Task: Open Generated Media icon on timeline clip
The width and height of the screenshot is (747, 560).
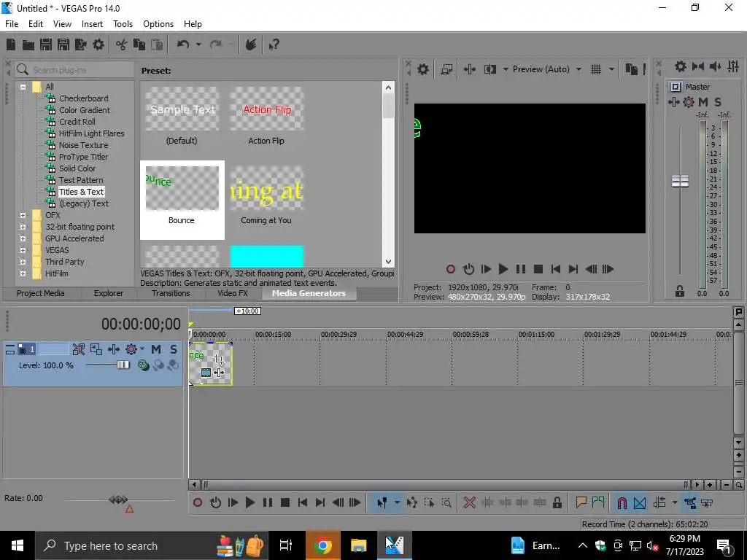Action: (206, 373)
